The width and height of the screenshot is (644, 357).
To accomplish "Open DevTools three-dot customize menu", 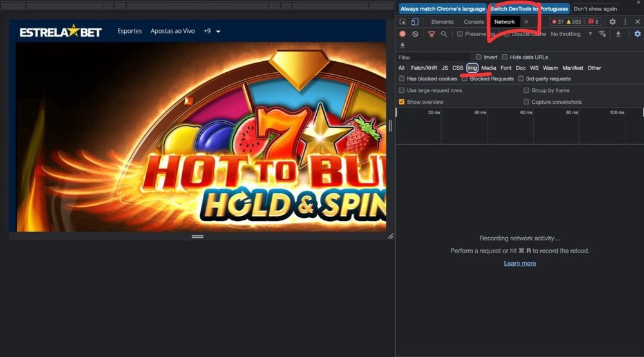I will pos(625,22).
